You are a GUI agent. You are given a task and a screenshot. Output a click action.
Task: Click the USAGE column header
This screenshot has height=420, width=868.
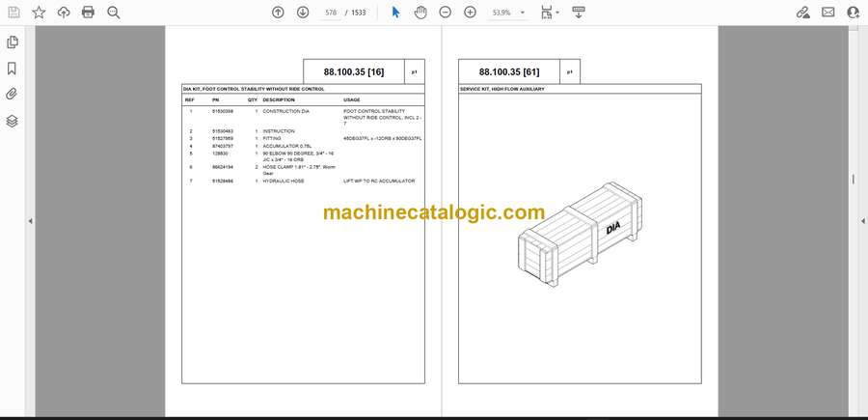coord(351,100)
